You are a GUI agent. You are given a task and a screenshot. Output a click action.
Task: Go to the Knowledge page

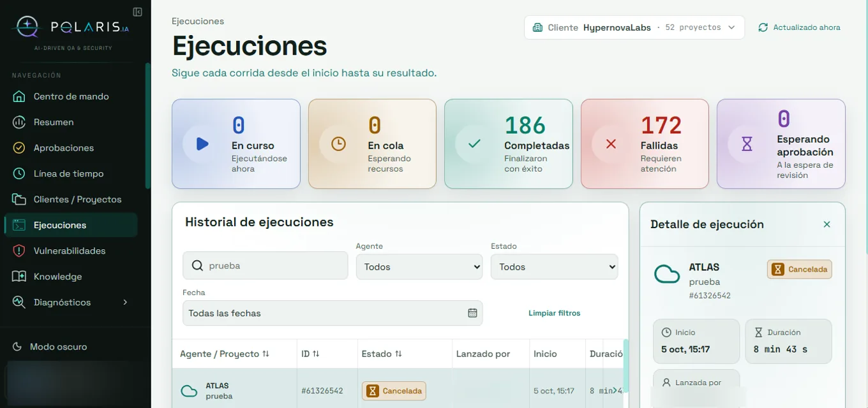pyautogui.click(x=71, y=277)
